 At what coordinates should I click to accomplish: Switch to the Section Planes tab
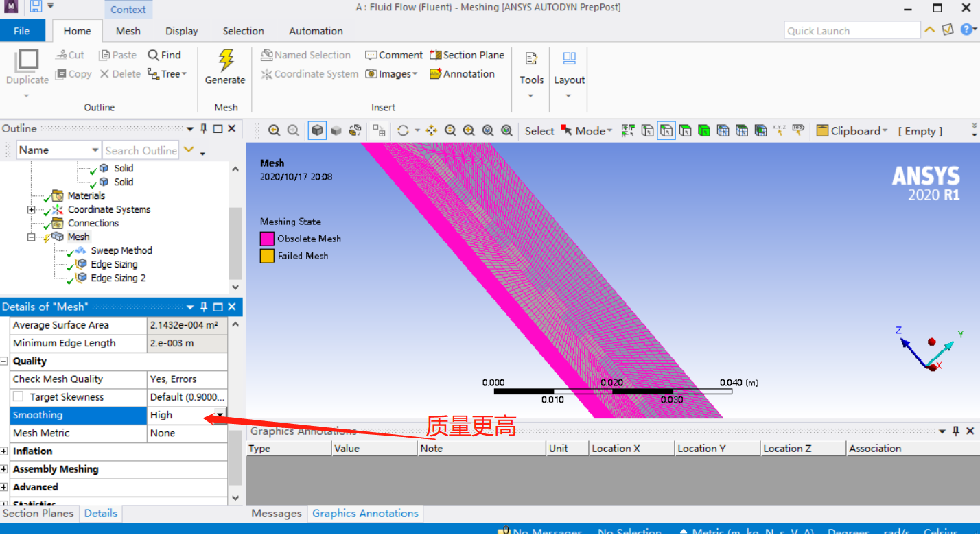tap(38, 514)
